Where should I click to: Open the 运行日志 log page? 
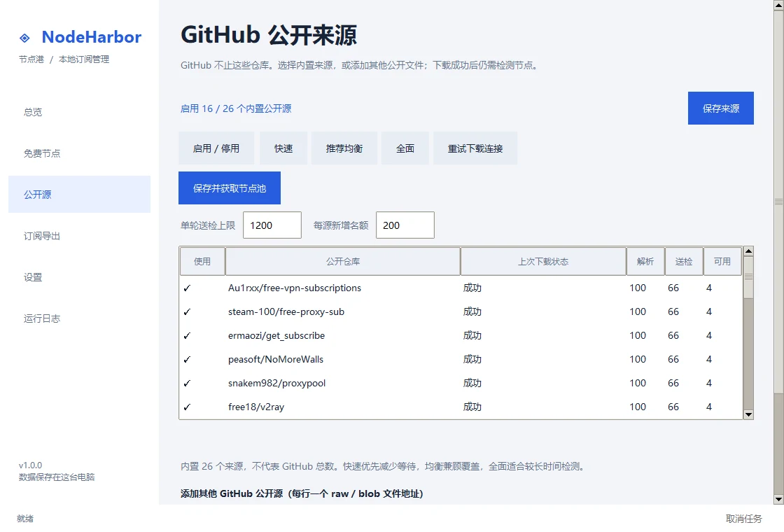[x=80, y=318]
